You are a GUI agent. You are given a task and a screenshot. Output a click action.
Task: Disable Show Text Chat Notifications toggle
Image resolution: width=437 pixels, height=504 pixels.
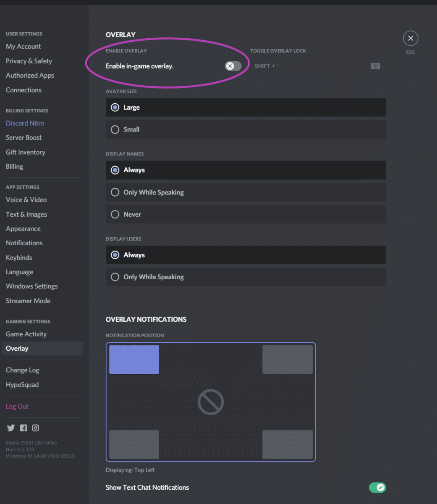tap(377, 488)
